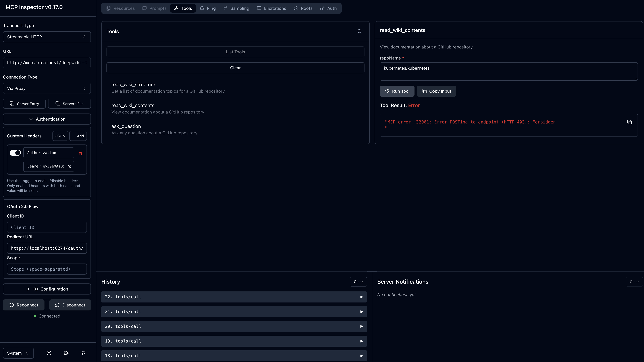The image size is (644, 362).
Task: Select the ask_question tool from the list
Action: coord(126,127)
